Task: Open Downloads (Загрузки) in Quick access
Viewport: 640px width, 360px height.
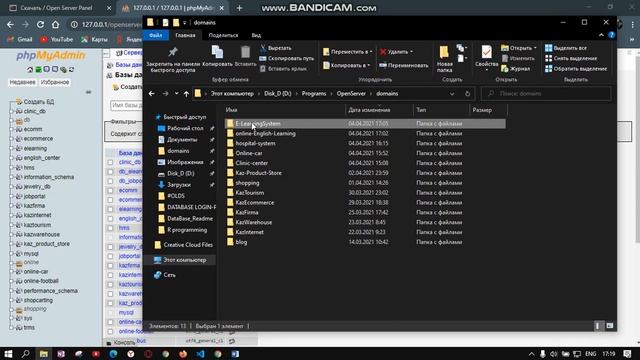Action: click(x=179, y=184)
